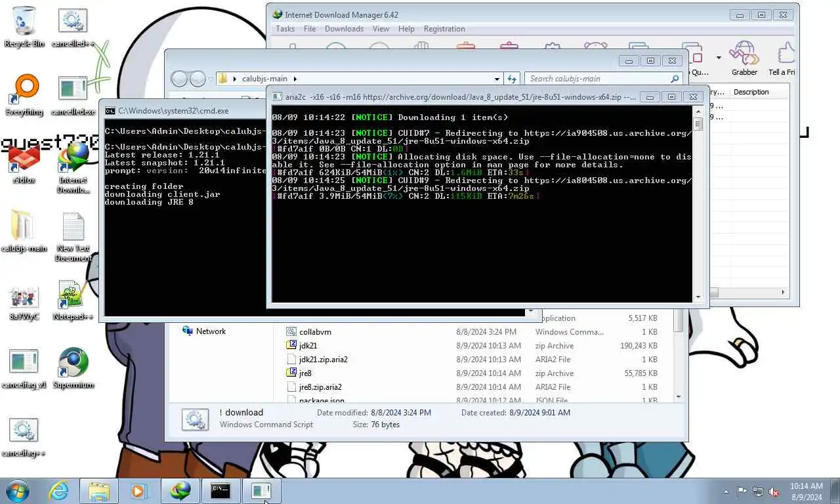Select the 8aYWyC desktop icon
The height and width of the screenshot is (504, 840).
point(24,303)
